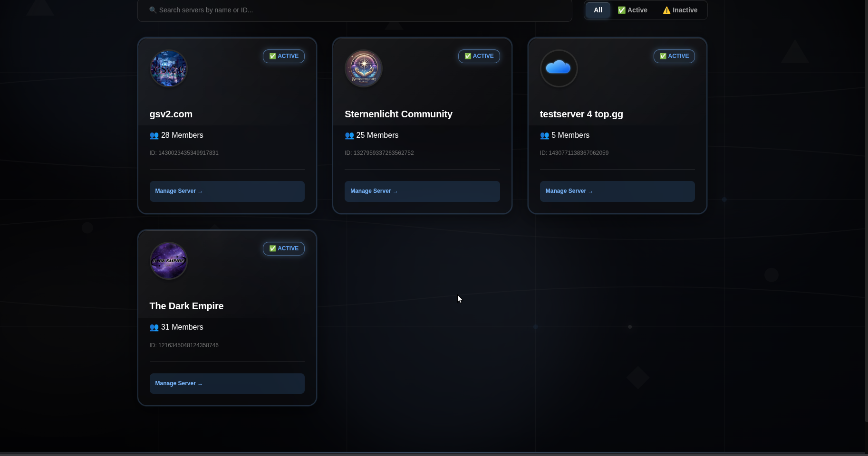Screen dimensions: 868x456
Task: Click the members icon beside 28 Members
Action: 154,136
